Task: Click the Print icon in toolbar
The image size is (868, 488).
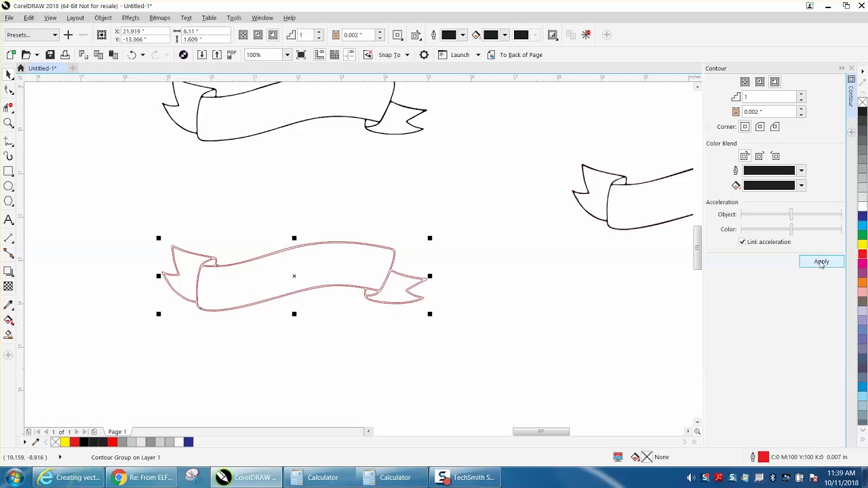Action: coord(65,55)
